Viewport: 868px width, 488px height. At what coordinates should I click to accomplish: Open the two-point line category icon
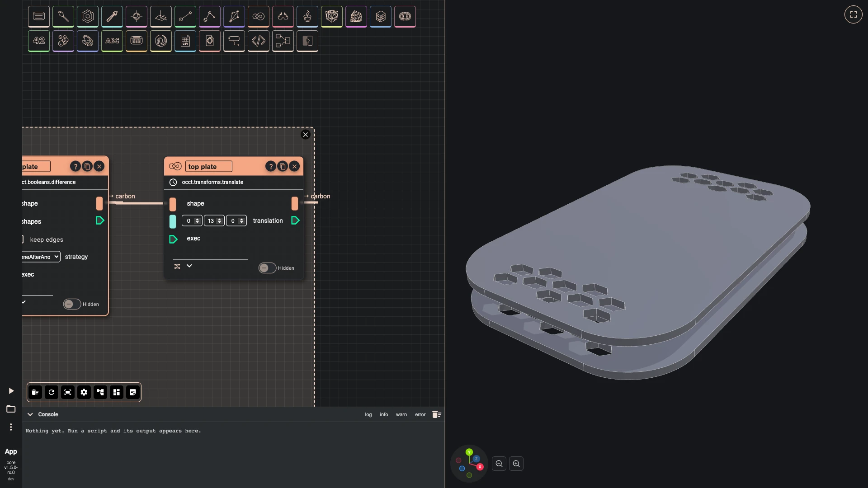pos(185,16)
